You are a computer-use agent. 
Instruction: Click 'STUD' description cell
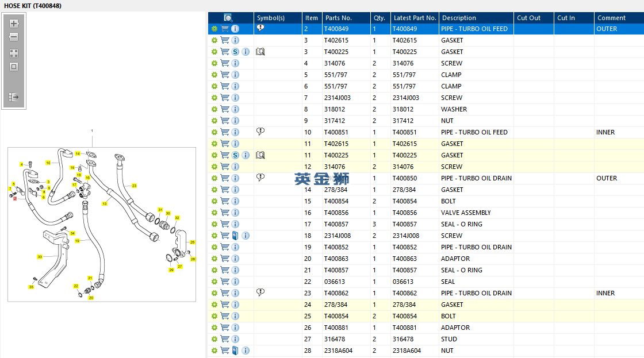pos(449,339)
